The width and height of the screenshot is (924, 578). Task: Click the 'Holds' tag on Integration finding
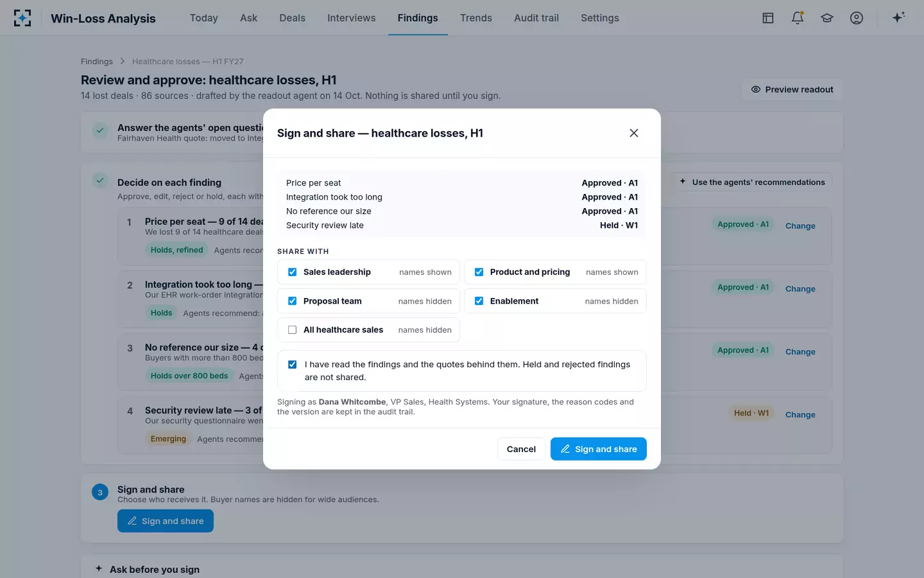[x=162, y=313]
